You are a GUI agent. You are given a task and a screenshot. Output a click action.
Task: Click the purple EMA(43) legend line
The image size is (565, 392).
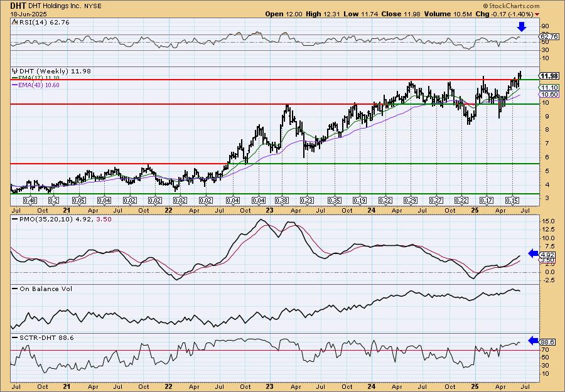pos(15,85)
